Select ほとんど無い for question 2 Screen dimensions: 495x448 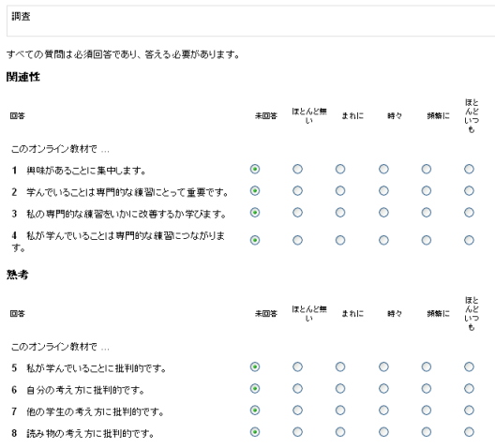[297, 191]
